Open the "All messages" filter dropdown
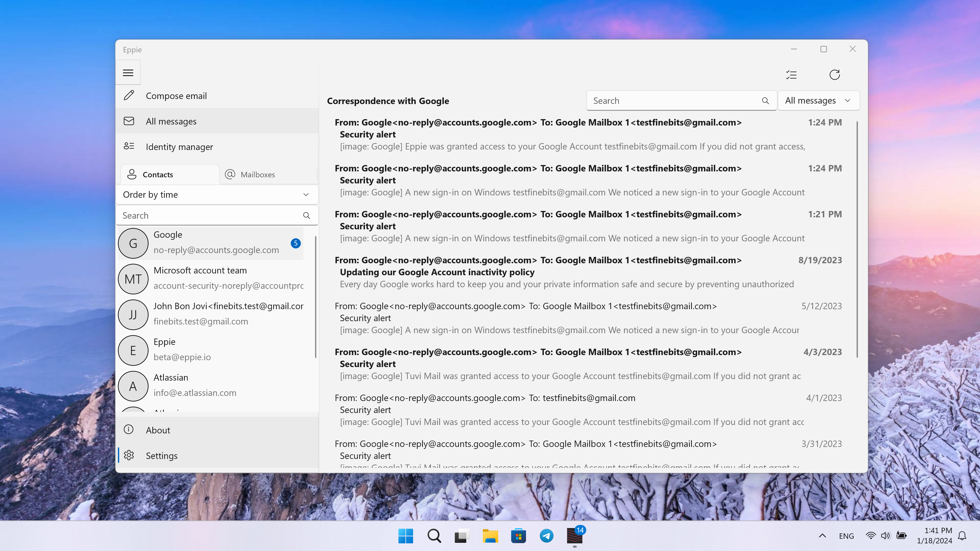980x551 pixels. click(x=819, y=101)
